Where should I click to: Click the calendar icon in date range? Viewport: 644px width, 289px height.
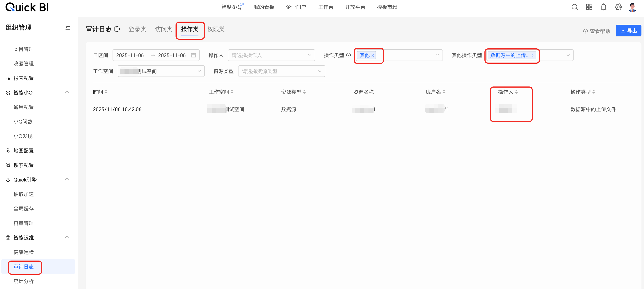click(x=193, y=55)
